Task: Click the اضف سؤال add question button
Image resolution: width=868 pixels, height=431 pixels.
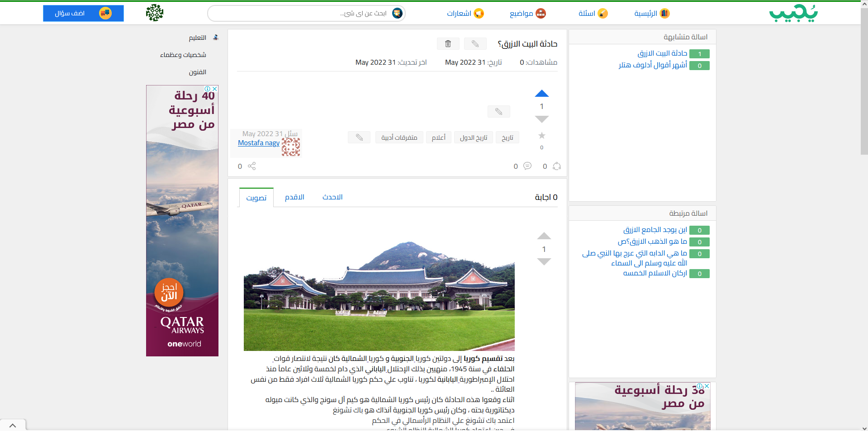Action: 83,14
